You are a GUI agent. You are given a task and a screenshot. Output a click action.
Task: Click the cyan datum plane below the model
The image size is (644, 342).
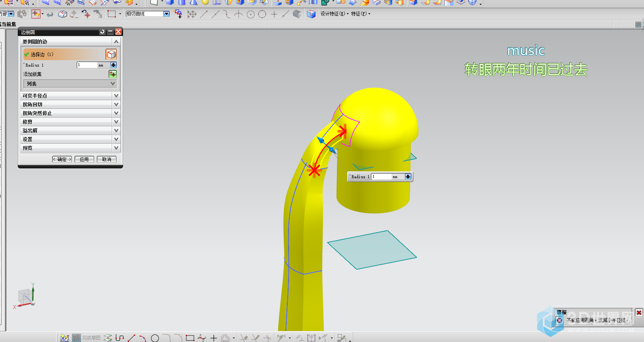(x=372, y=250)
